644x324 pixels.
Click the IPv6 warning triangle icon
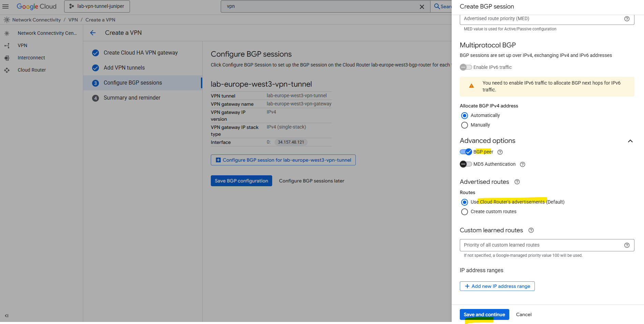(x=471, y=86)
